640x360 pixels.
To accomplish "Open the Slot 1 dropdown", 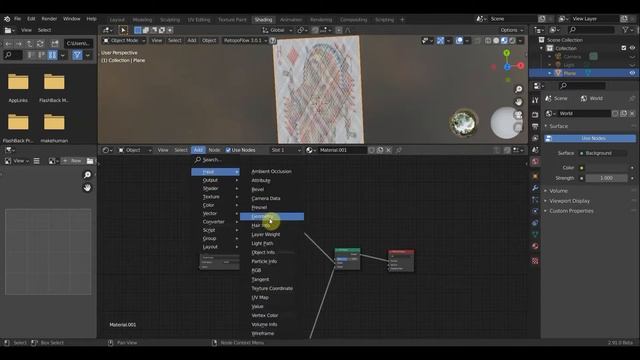I will tap(286, 150).
